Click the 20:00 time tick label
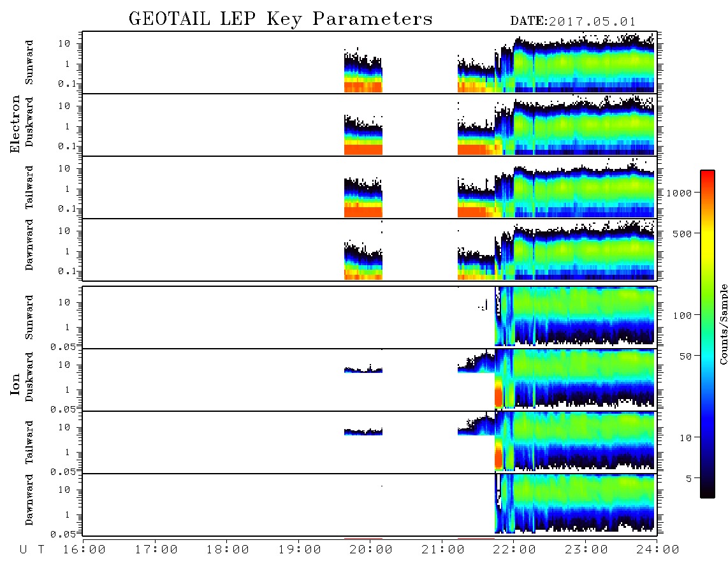This screenshot has width=728, height=561. (371, 550)
